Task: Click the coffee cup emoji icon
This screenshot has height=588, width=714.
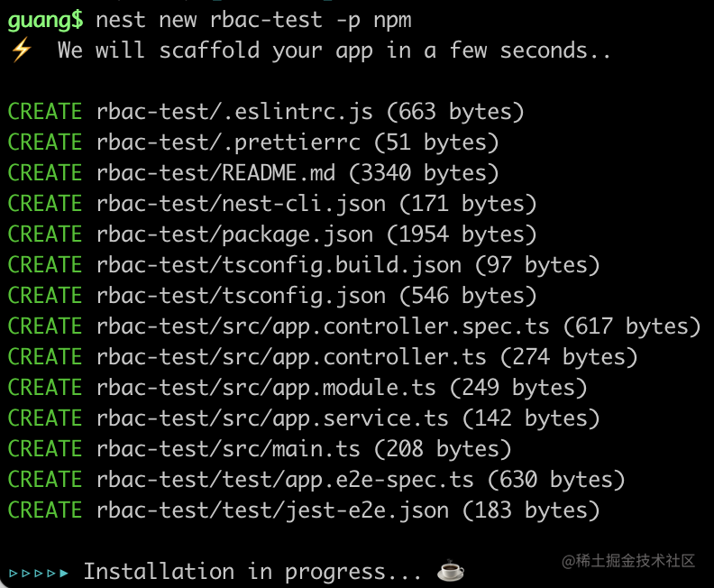Action: click(450, 571)
